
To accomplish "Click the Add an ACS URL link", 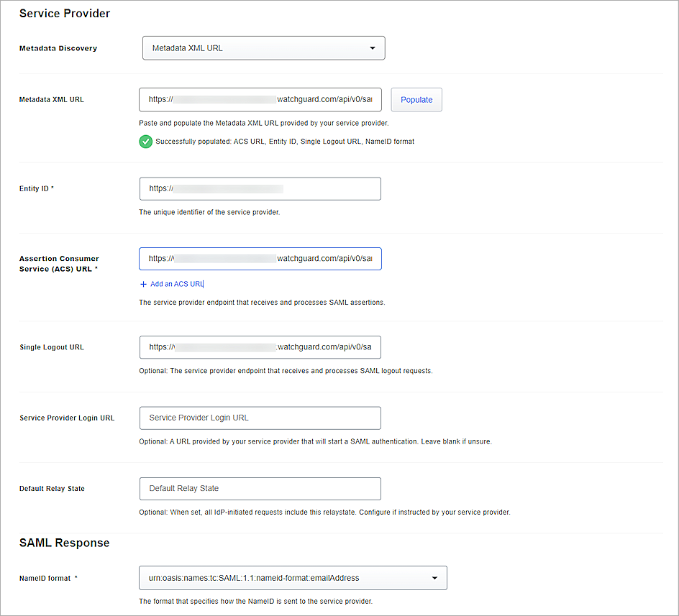I will click(177, 284).
